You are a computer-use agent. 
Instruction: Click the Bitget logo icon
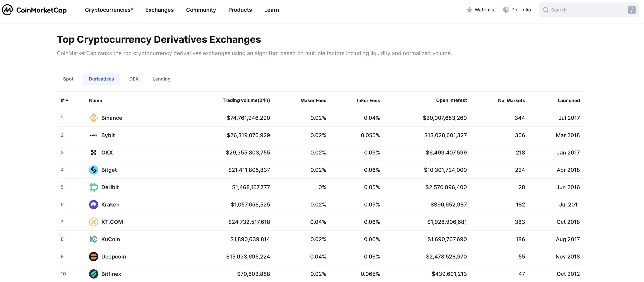click(93, 170)
